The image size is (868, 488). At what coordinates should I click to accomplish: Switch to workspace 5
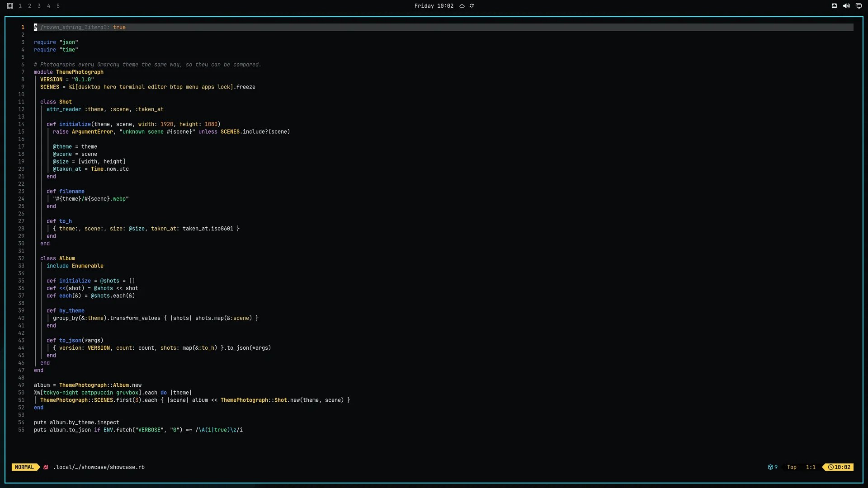click(58, 6)
